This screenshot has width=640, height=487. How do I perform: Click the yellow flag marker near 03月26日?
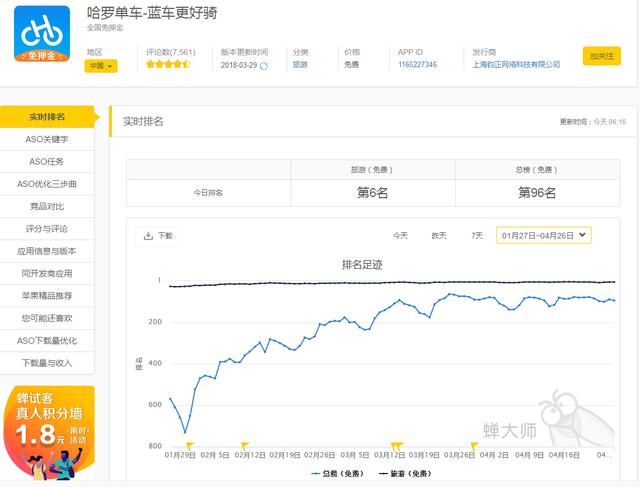(x=474, y=445)
